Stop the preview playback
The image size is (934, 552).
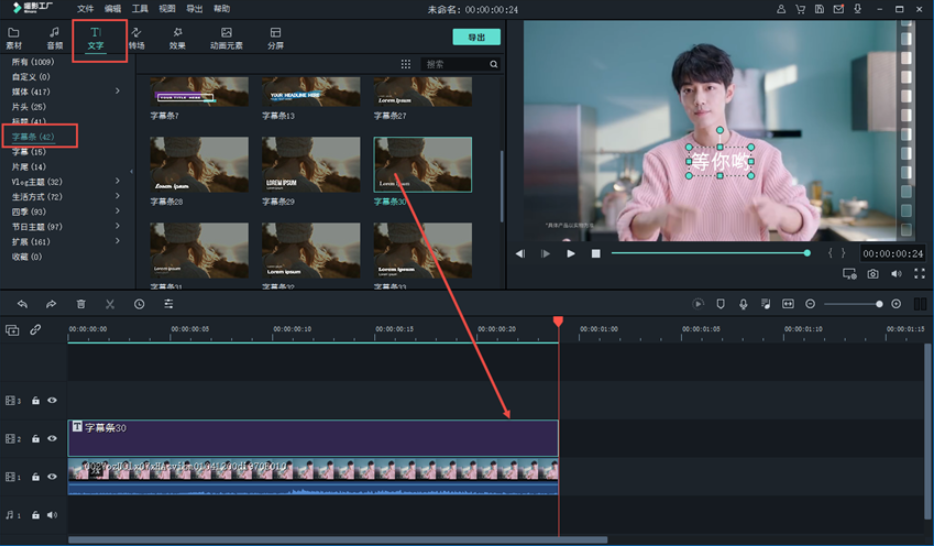tap(596, 254)
